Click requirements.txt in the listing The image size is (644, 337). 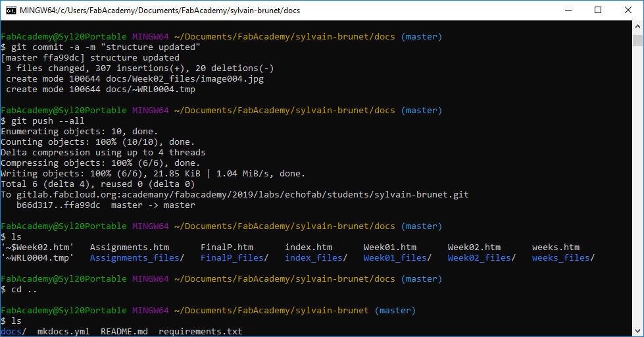tap(200, 332)
